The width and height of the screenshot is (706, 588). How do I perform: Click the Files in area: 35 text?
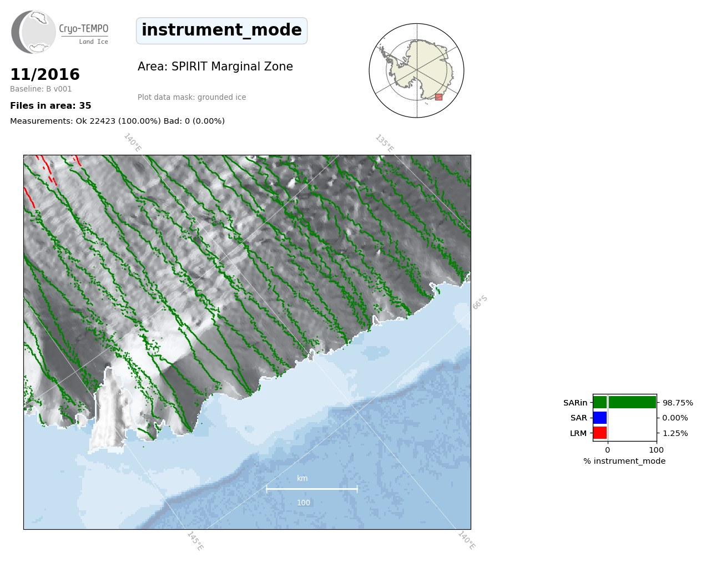coord(51,106)
